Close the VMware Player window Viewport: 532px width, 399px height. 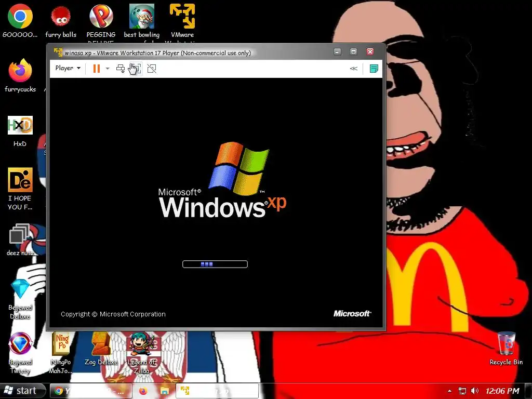click(370, 51)
